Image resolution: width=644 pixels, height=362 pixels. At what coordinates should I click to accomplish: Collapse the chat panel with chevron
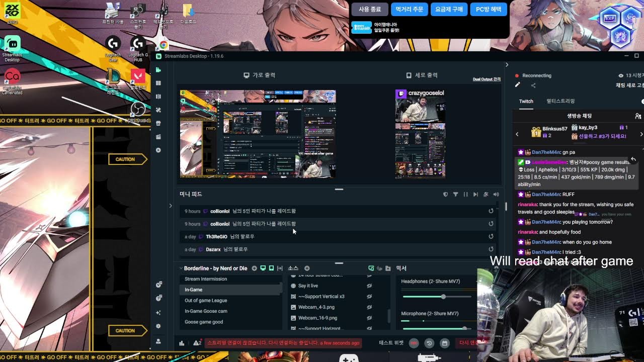pos(507,65)
